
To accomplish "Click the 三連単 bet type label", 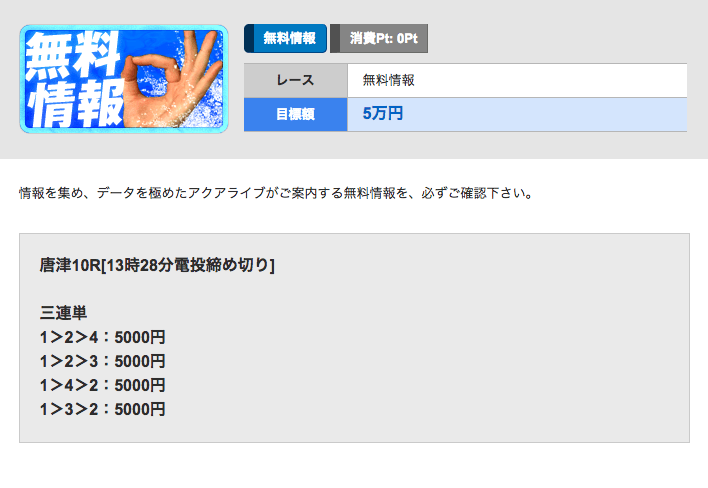I will click(63, 312).
